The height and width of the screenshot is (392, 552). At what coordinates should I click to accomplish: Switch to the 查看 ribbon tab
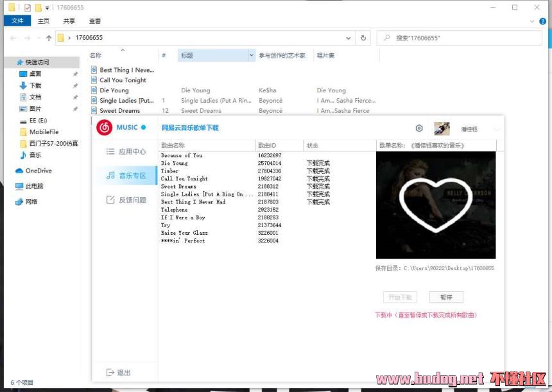point(95,21)
